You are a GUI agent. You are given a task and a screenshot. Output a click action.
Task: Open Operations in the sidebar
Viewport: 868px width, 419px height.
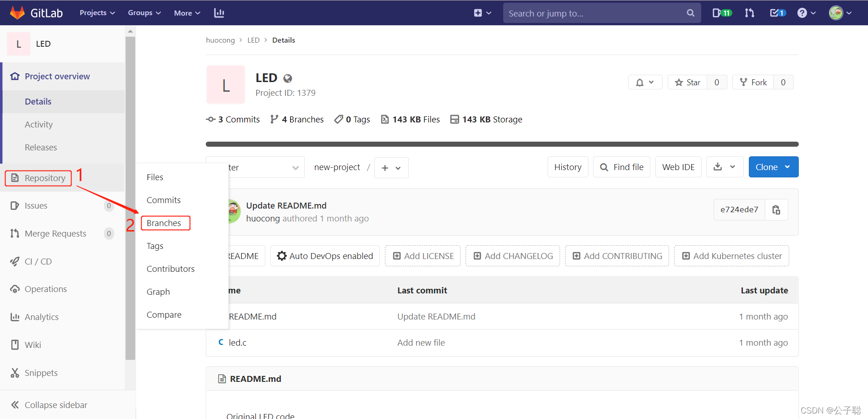tap(45, 289)
